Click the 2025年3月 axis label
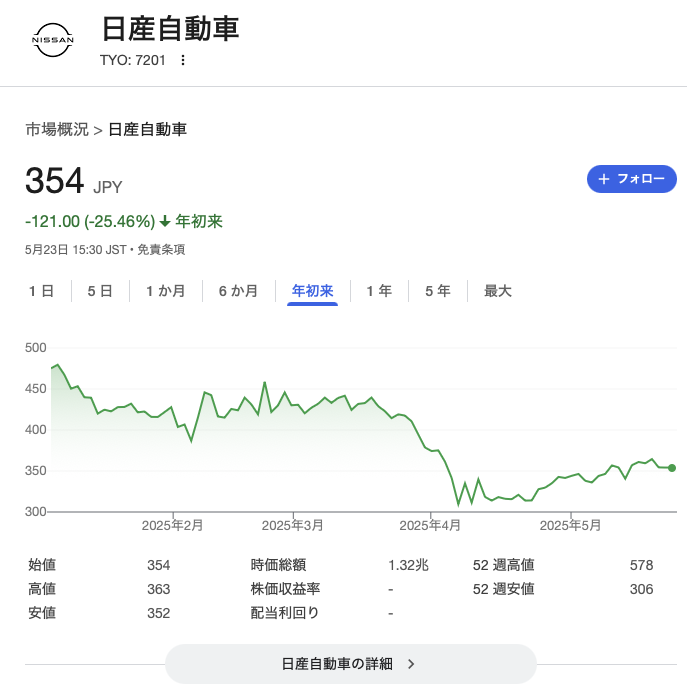687x694 pixels. [293, 525]
